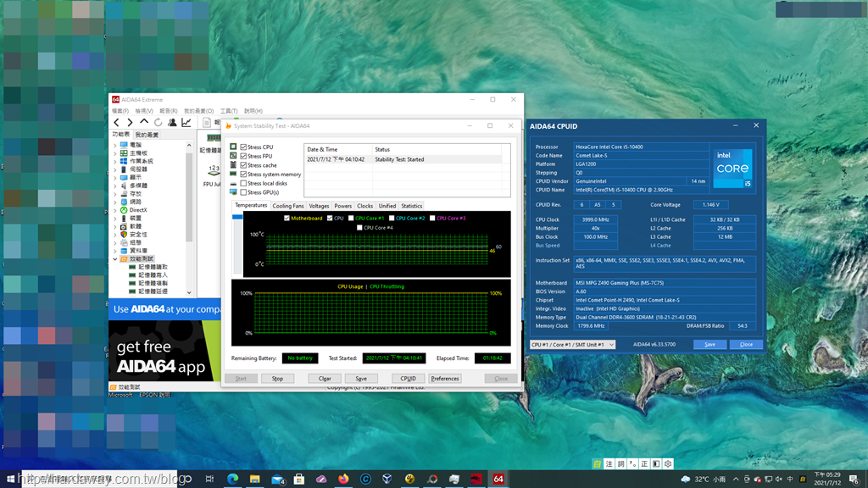Show the CPU Core #2 temperature line
This screenshot has height=488, width=868.
[x=392, y=218]
